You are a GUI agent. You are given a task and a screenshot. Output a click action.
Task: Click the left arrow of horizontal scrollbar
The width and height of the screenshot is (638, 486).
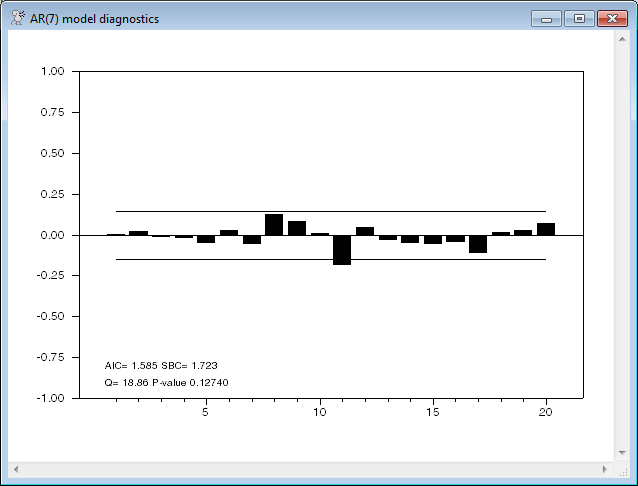[x=16, y=469]
